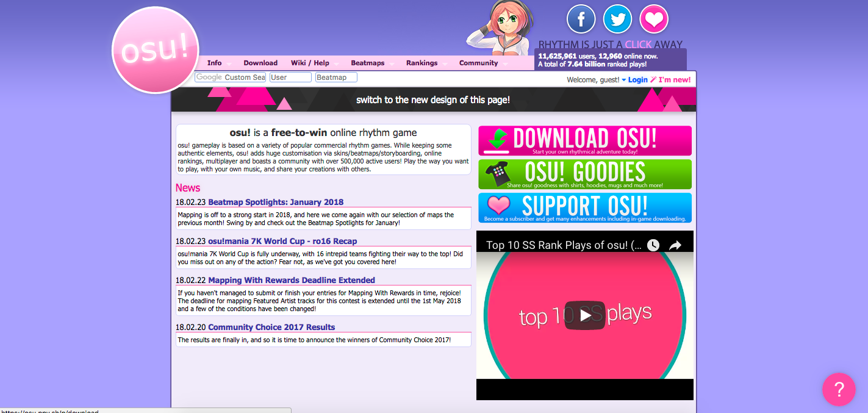
Task: Click the pink heart supporter icon
Action: coord(654,19)
